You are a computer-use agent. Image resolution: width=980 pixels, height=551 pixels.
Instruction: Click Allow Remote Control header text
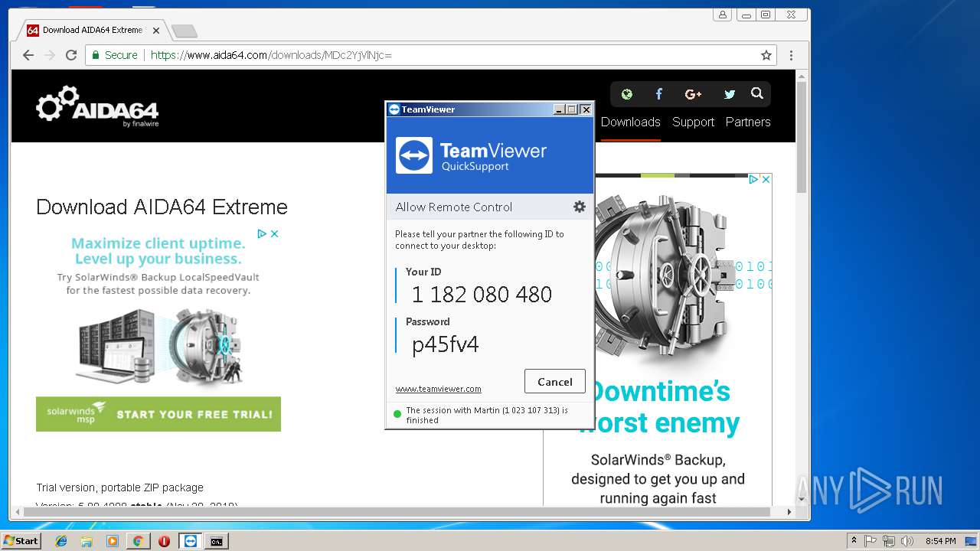coord(454,207)
